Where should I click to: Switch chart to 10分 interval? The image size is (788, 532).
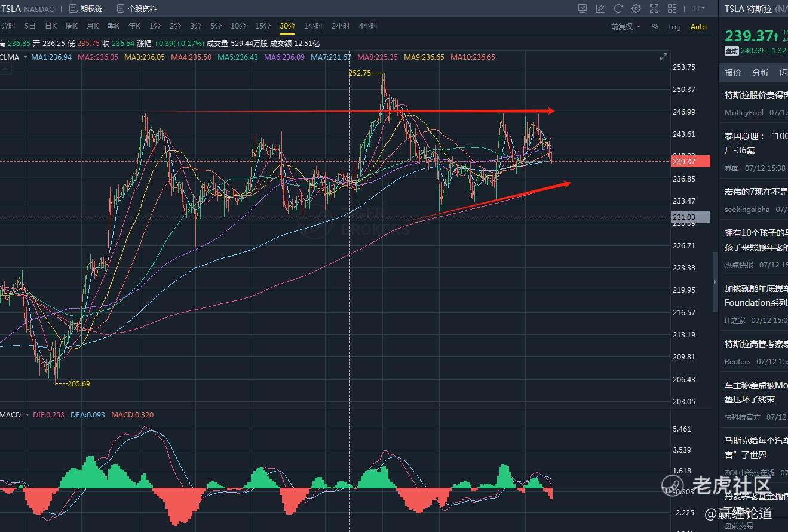pyautogui.click(x=238, y=26)
